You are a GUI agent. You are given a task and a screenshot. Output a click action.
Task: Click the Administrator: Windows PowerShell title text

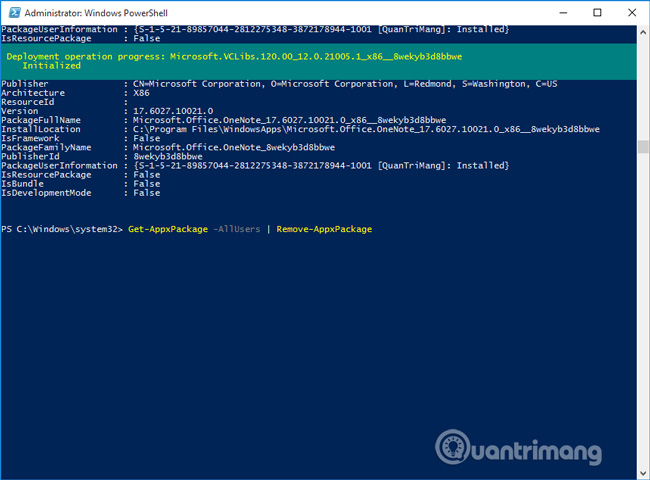click(96, 13)
